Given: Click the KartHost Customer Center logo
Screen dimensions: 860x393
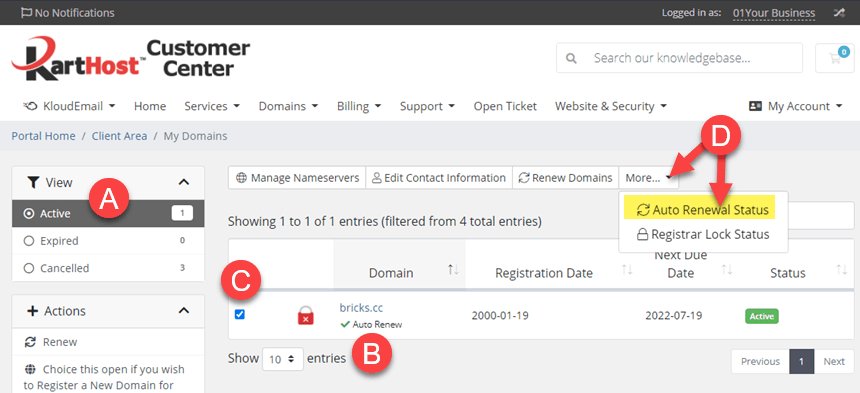Looking at the screenshot, I should point(131,59).
